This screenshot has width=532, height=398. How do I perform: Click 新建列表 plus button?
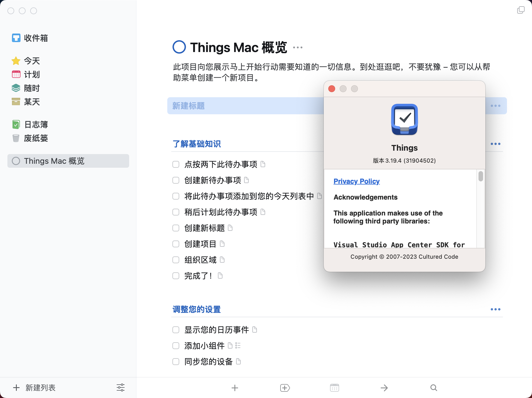click(x=34, y=388)
